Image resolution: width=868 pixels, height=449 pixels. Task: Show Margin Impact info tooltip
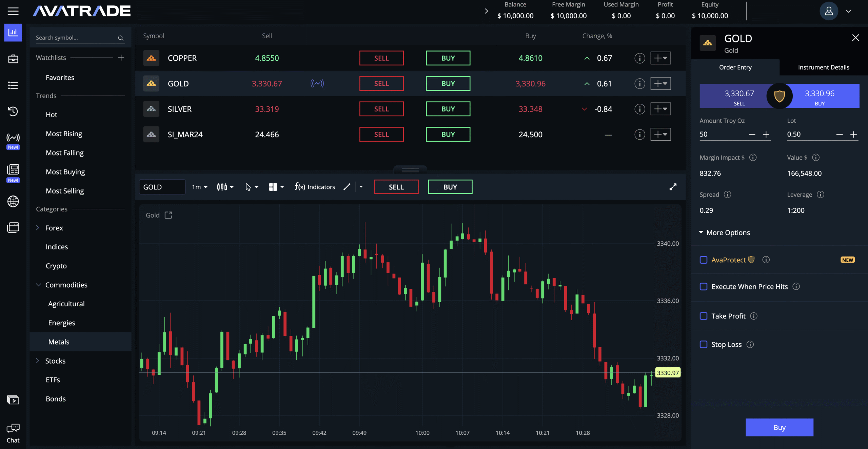click(x=753, y=158)
